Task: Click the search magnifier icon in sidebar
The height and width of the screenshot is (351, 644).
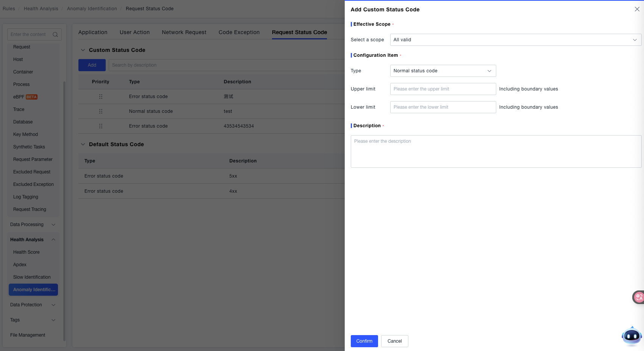Action: pyautogui.click(x=55, y=34)
